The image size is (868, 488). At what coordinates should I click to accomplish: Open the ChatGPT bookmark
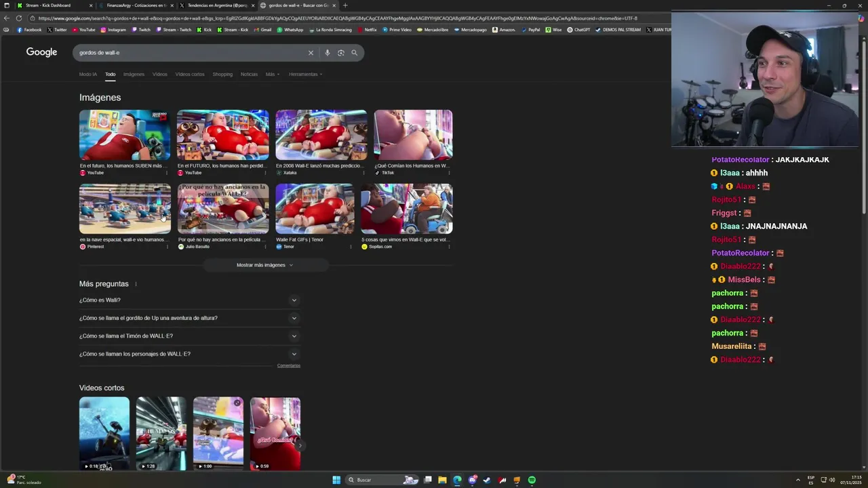[x=578, y=30]
